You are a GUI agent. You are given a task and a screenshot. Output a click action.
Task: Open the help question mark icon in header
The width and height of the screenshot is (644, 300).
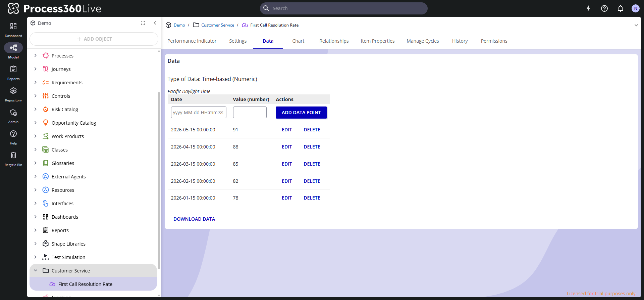tap(604, 8)
